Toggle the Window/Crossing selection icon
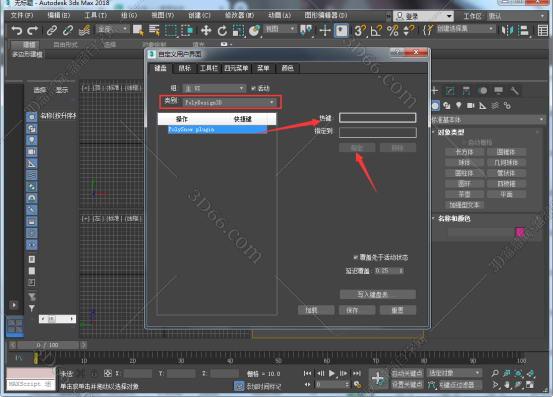This screenshot has height=397, width=553. click(187, 31)
